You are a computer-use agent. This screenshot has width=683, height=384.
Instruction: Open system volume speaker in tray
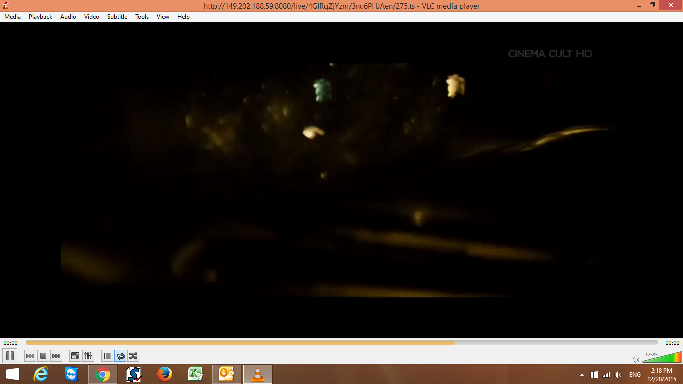coord(618,375)
